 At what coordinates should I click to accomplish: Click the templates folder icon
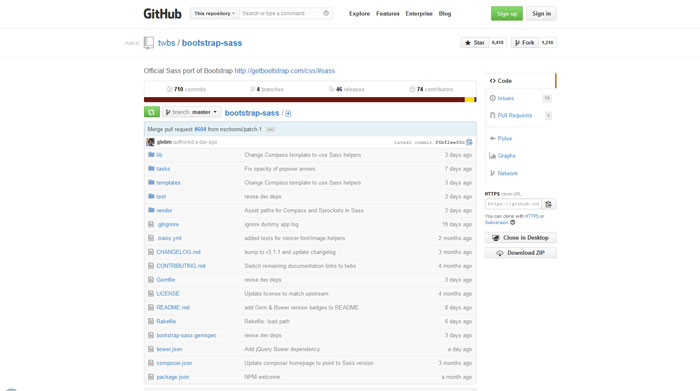coord(151,182)
